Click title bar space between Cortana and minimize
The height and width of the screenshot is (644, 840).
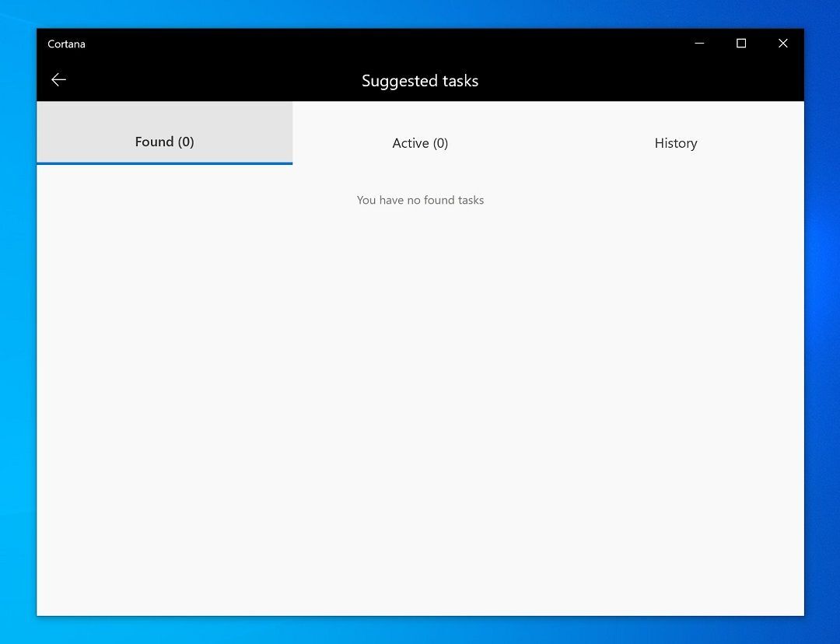(373, 44)
